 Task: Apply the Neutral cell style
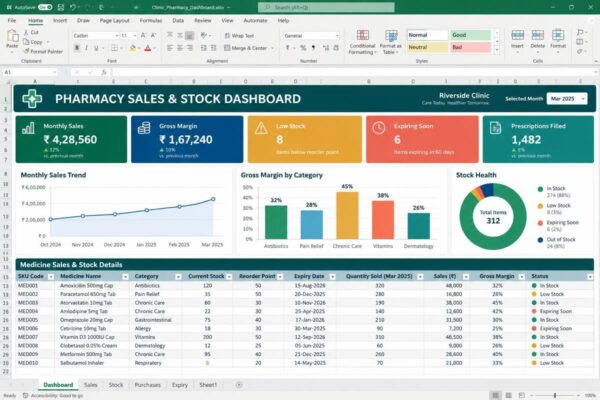[427, 47]
